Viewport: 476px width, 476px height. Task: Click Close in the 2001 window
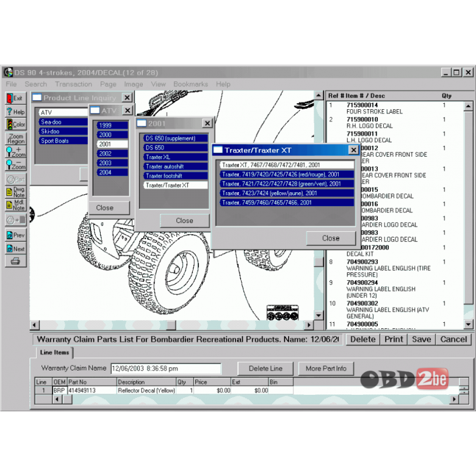[x=184, y=221]
